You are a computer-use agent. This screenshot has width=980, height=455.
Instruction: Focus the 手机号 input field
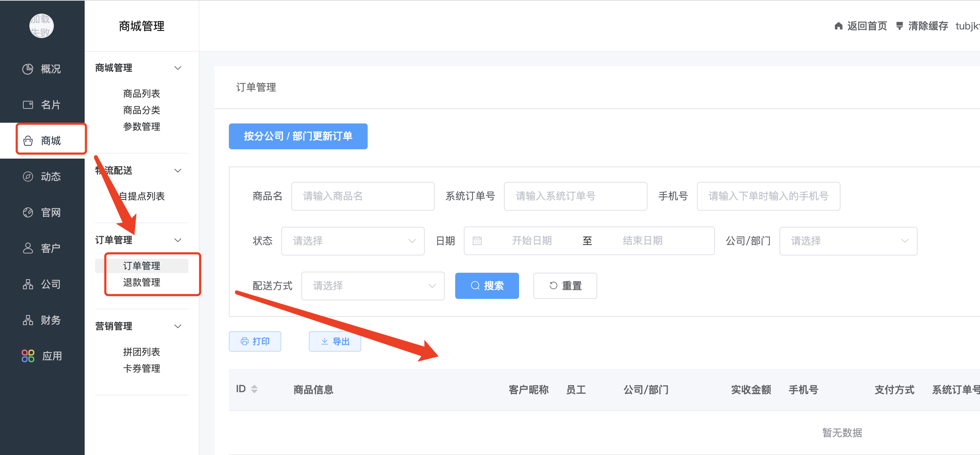[x=768, y=196]
